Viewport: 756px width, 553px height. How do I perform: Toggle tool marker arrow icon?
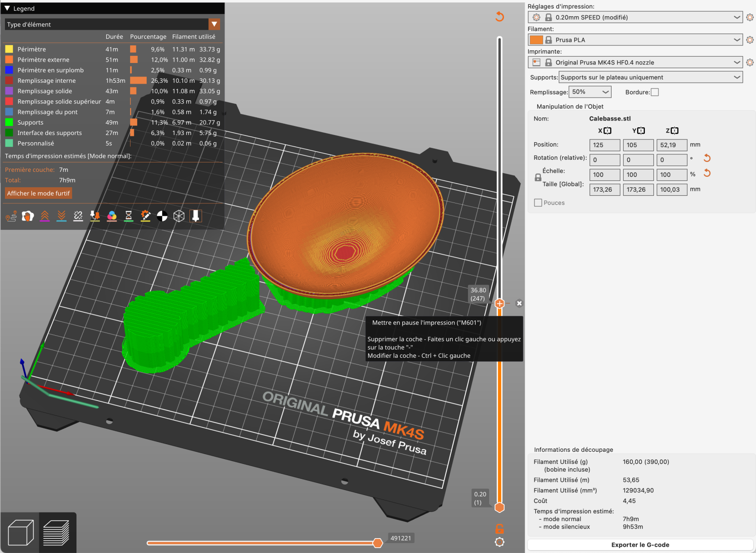196,216
